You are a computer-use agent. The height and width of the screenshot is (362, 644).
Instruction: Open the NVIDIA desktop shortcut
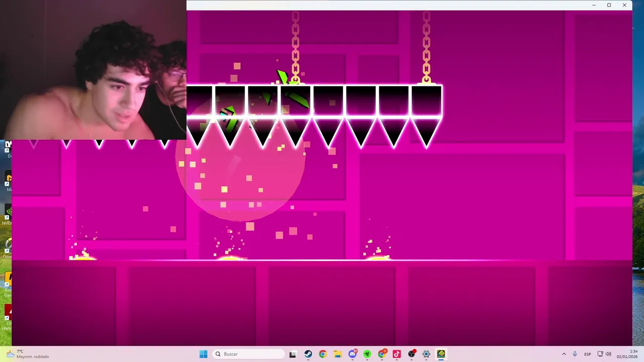pyautogui.click(x=6, y=214)
